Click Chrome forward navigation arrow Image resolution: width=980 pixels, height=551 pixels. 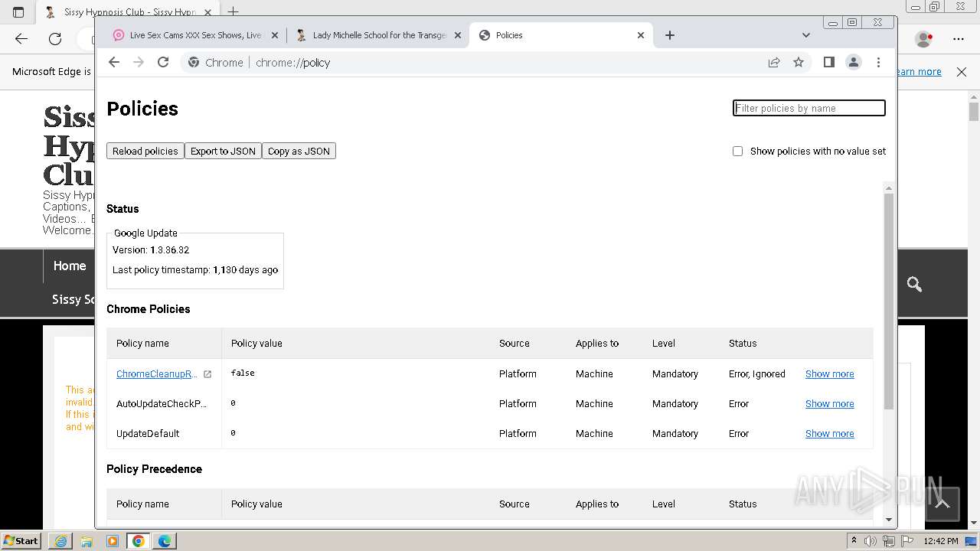pyautogui.click(x=139, y=63)
